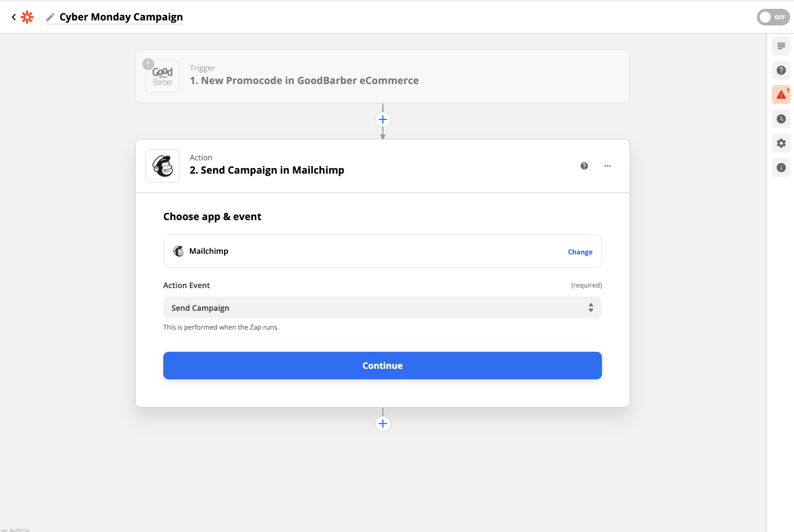
Task: Open the notes panel in right sidebar
Action: [x=781, y=46]
